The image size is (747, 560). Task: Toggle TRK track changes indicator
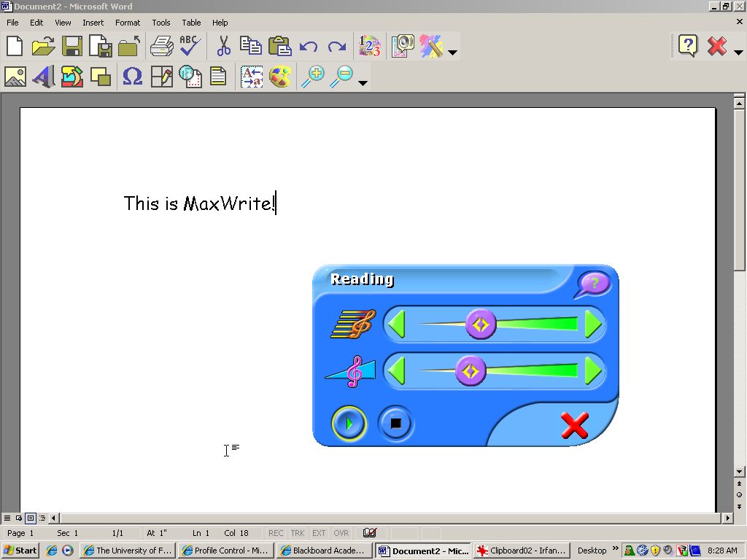tap(298, 533)
